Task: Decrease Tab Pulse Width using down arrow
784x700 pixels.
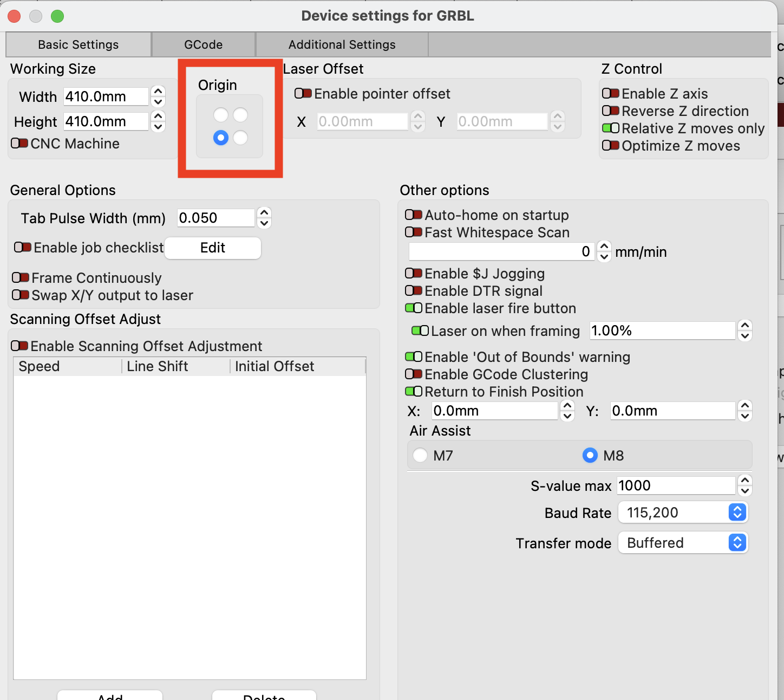Action: point(264,223)
